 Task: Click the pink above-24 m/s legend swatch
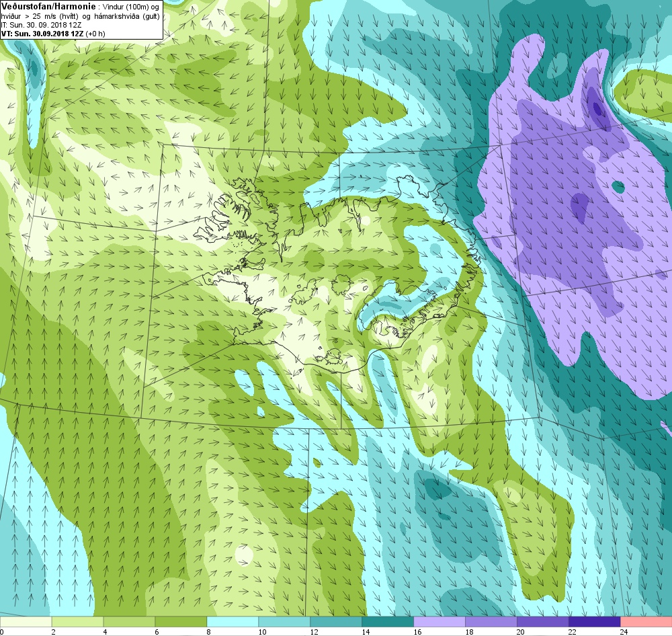click(x=646, y=622)
